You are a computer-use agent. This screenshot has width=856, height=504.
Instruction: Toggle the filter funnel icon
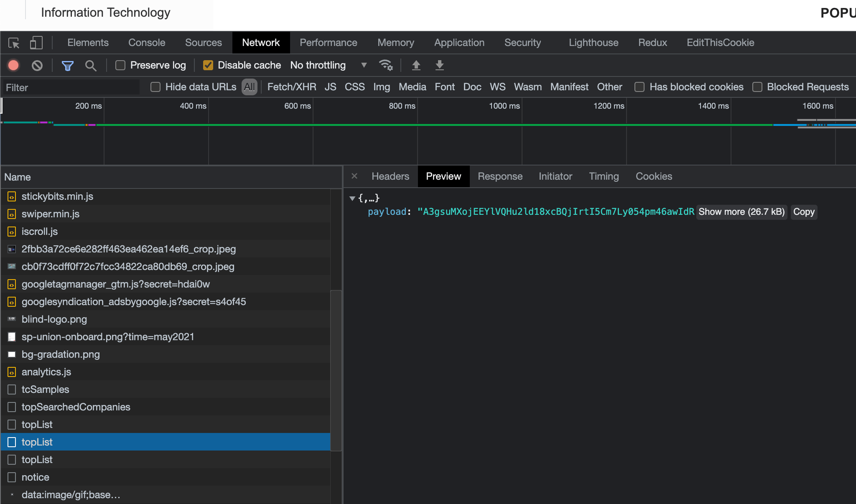tap(67, 65)
